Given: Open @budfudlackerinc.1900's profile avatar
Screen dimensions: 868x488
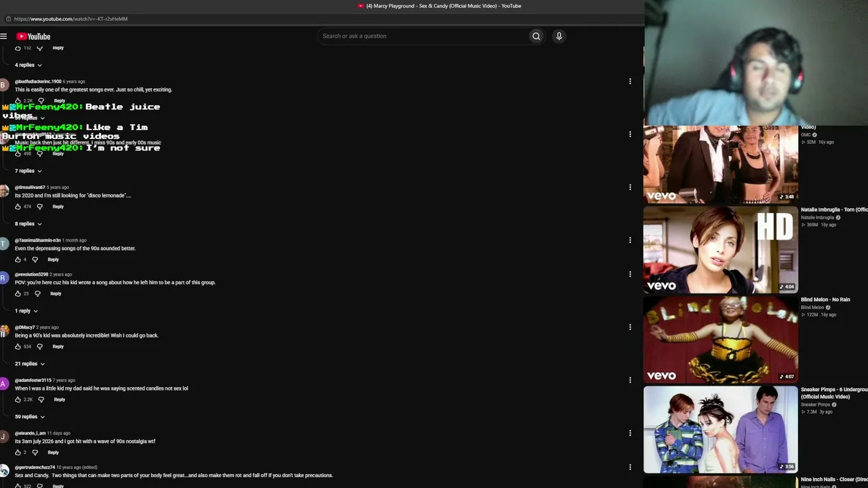Looking at the screenshot, I should [3, 85].
